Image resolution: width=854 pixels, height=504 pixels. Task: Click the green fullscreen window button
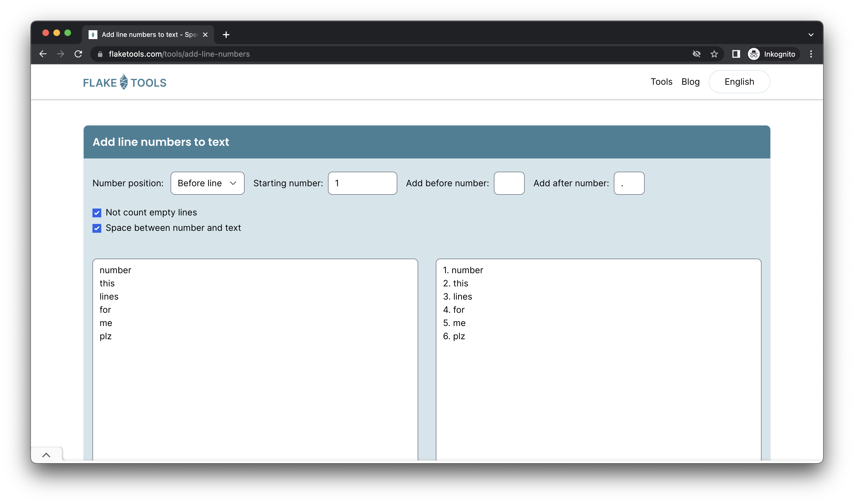pos(68,33)
